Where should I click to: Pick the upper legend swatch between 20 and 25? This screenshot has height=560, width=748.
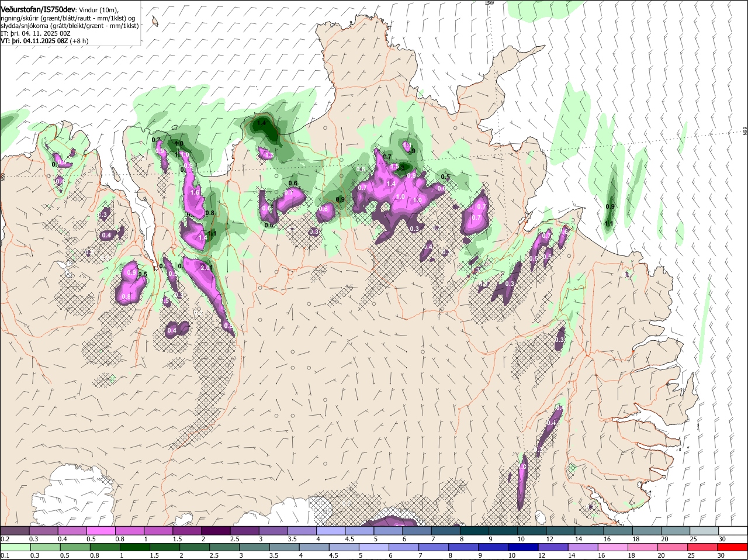point(676,531)
